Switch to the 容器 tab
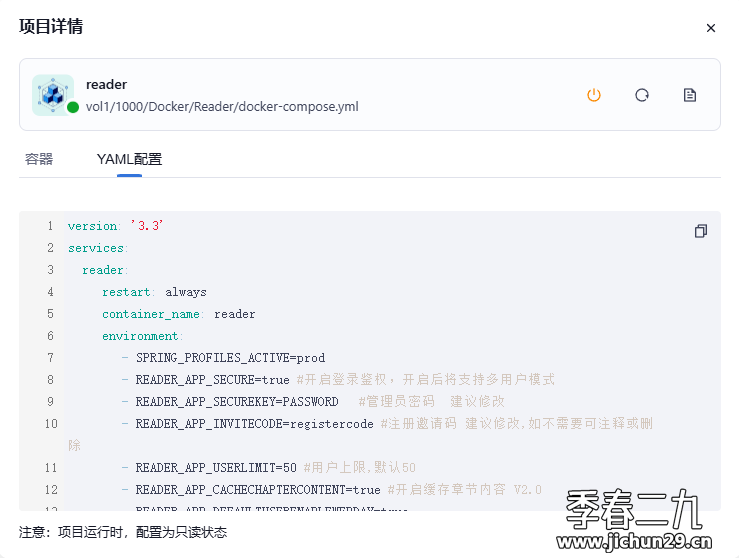739x558 pixels. [x=39, y=159]
